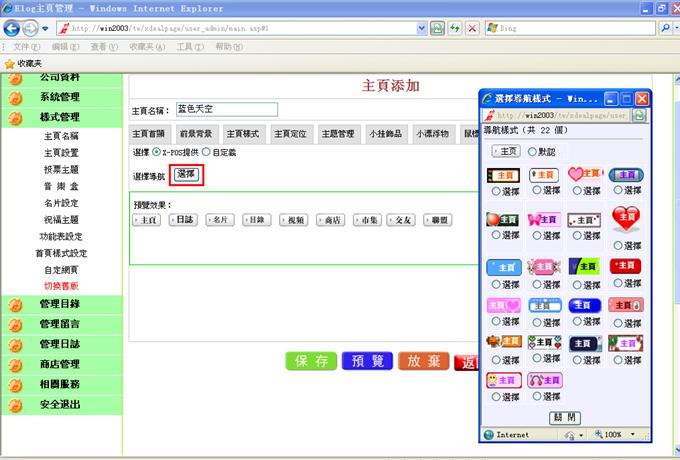Click the IE refresh button
This screenshot has height=460, width=680.
(455, 28)
